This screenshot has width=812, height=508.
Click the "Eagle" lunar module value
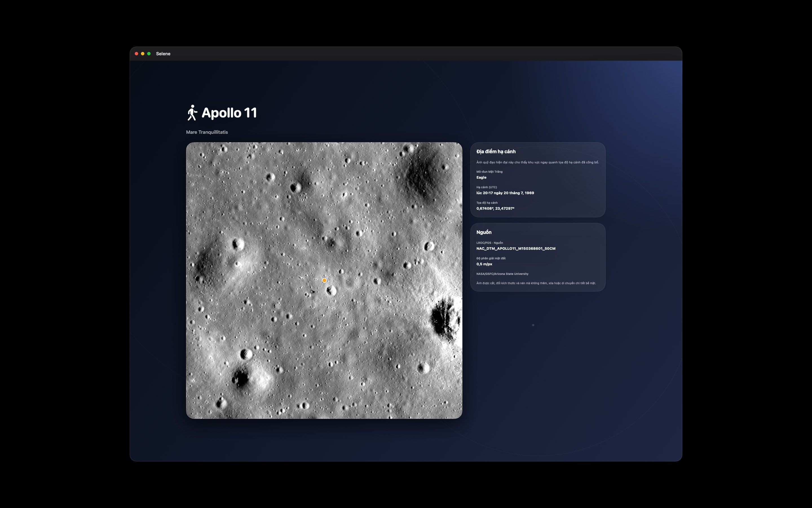point(482,178)
